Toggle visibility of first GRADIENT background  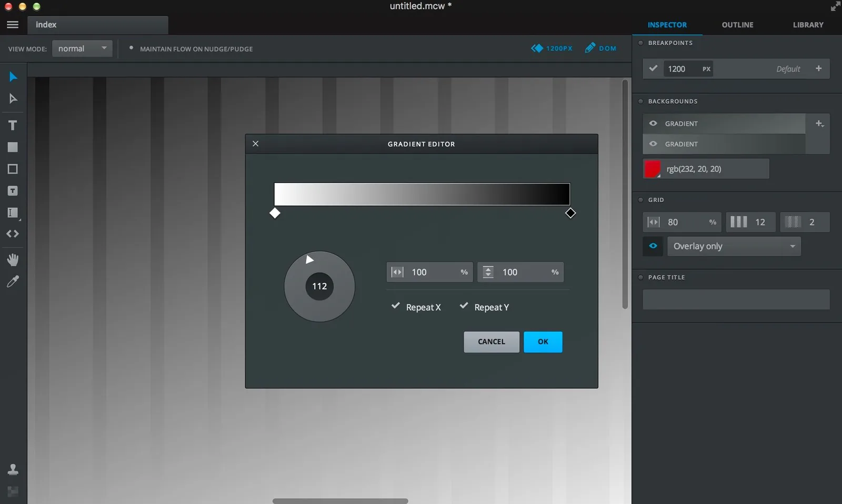tap(653, 124)
